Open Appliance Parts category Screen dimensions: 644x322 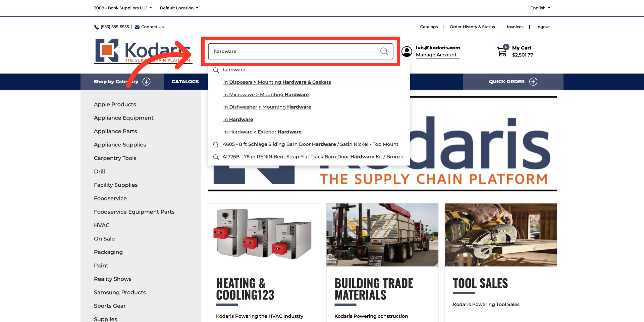click(115, 131)
